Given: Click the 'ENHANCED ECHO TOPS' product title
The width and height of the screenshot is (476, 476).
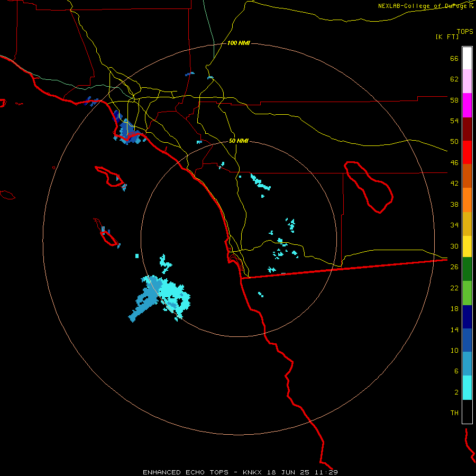Looking at the screenshot, I should [186, 472].
